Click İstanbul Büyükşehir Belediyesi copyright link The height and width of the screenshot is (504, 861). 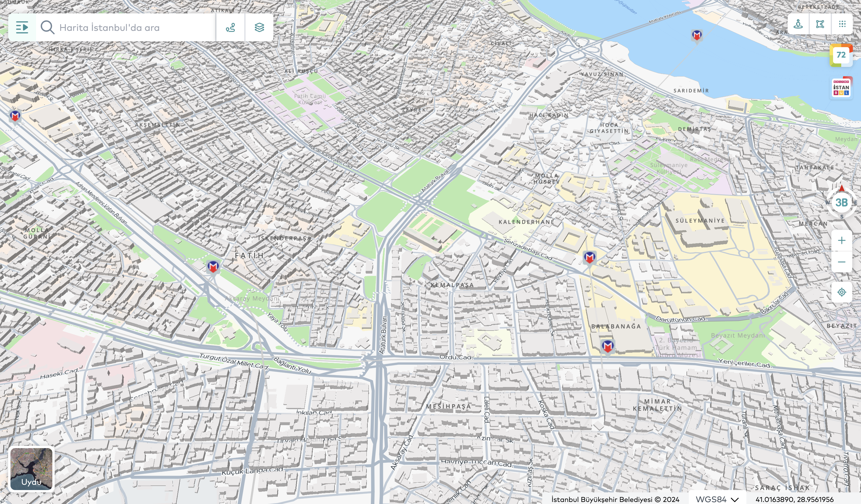pyautogui.click(x=615, y=499)
